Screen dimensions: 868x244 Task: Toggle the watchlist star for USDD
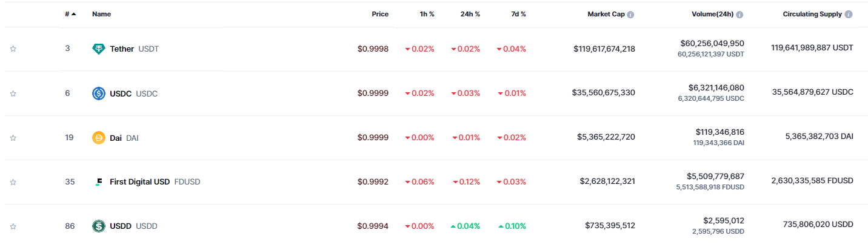(x=13, y=226)
